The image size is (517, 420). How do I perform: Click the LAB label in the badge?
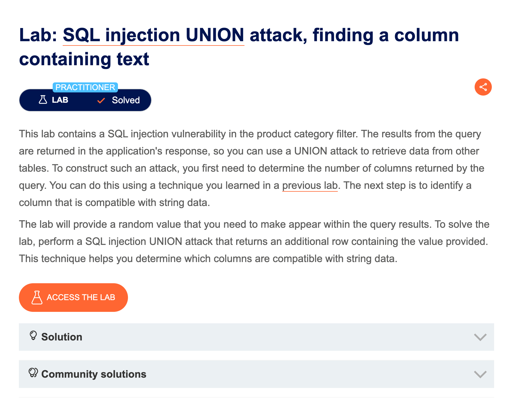tap(60, 100)
